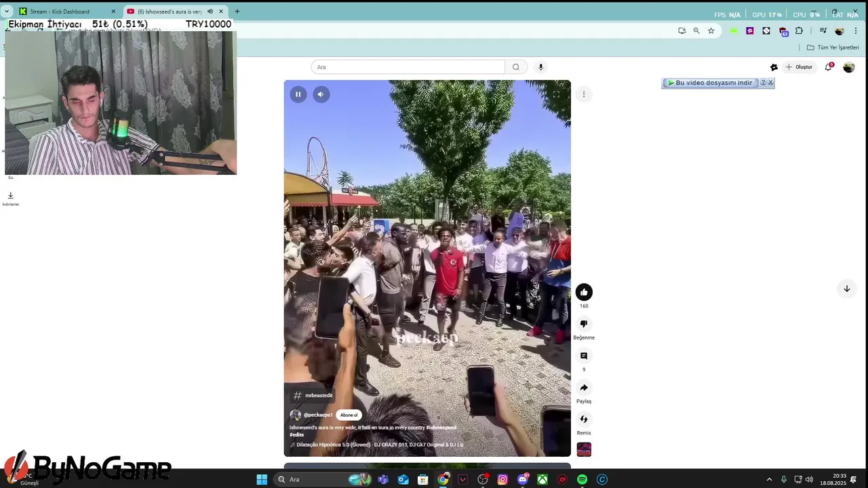Open the İndirilenler downloads sidebar item

[x=10, y=199]
